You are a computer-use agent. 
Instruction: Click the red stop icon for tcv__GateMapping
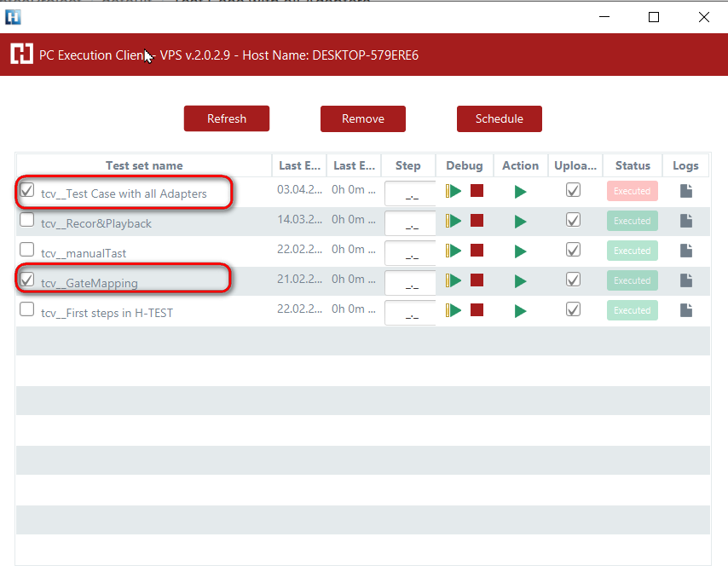click(477, 281)
